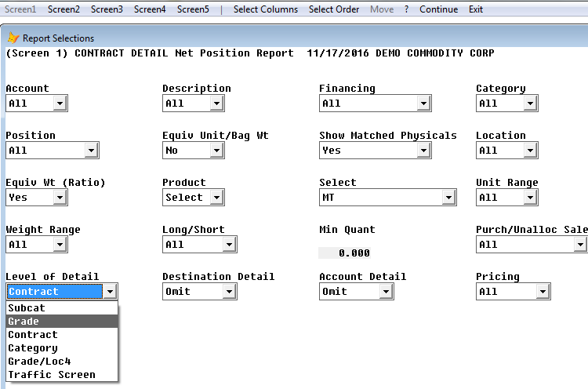Expand the Account dropdown

[60, 104]
